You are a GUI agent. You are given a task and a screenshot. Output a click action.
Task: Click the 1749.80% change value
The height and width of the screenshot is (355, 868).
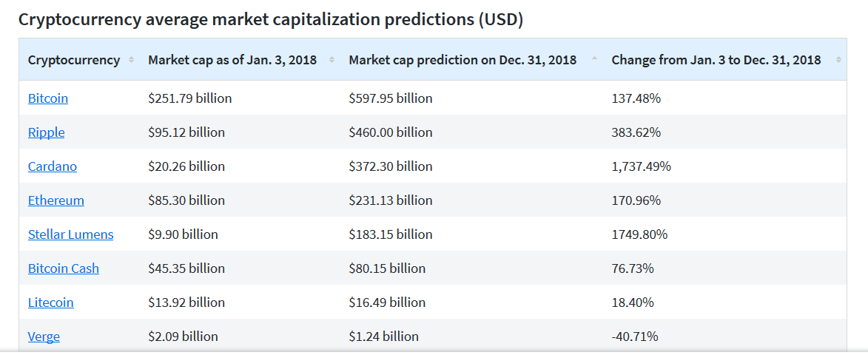[639, 234]
